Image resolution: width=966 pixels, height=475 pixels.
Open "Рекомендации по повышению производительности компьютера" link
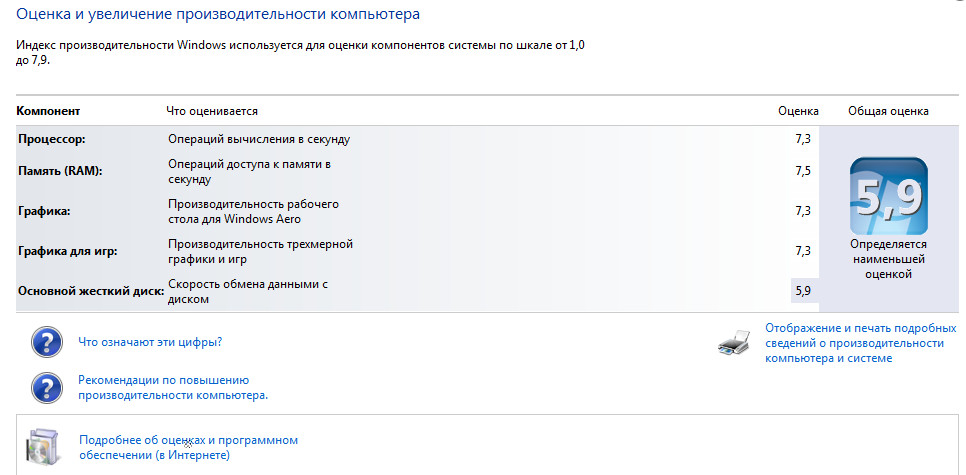tap(172, 387)
